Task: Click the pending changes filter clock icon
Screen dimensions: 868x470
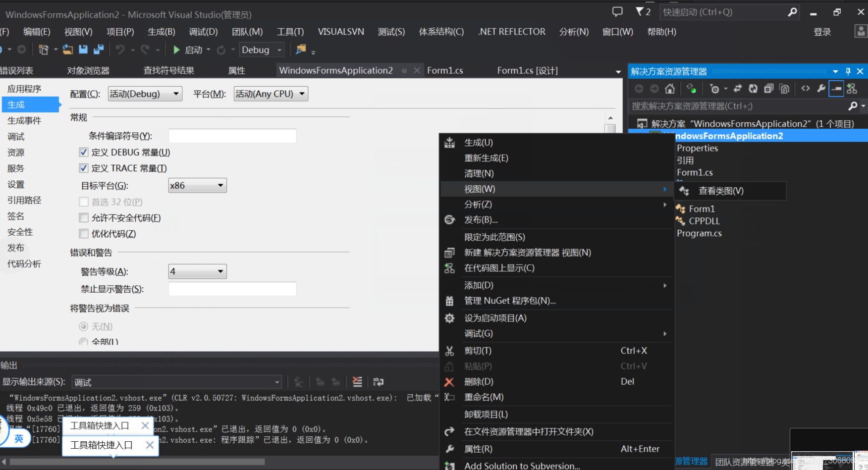Action: pyautogui.click(x=714, y=89)
